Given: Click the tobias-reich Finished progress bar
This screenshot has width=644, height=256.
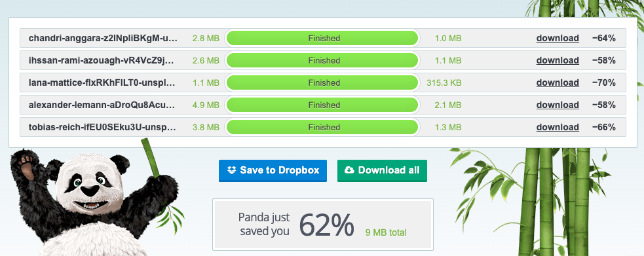Looking at the screenshot, I should click(322, 127).
